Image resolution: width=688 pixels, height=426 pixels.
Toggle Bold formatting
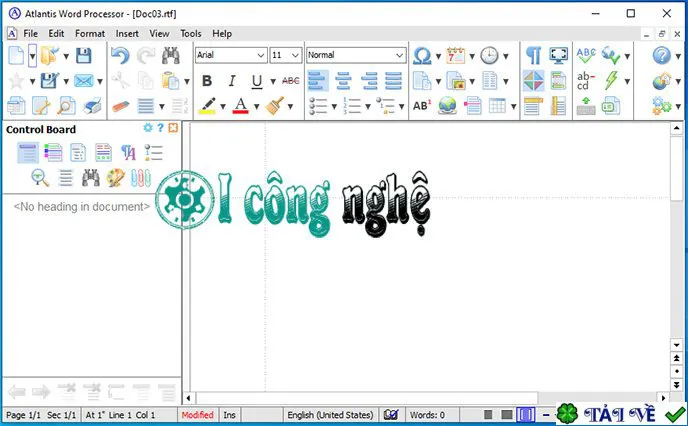(x=207, y=81)
